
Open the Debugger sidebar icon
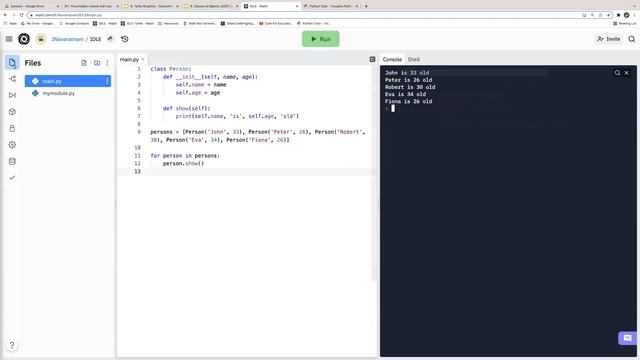[x=12, y=95]
